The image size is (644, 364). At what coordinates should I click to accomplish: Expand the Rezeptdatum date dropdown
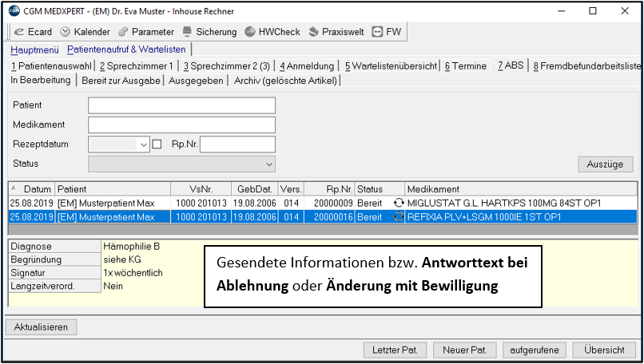144,144
